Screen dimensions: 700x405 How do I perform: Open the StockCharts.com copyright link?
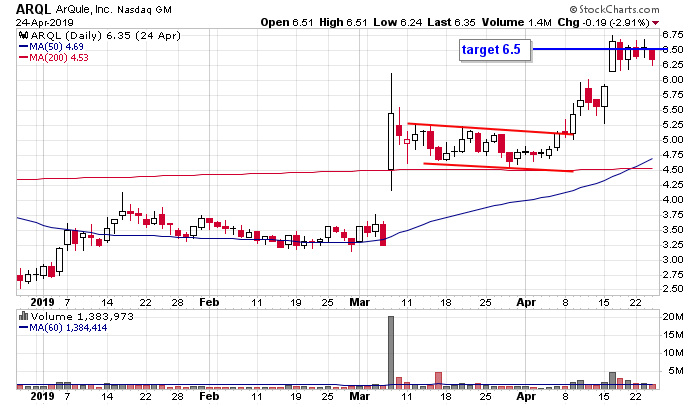(x=615, y=9)
